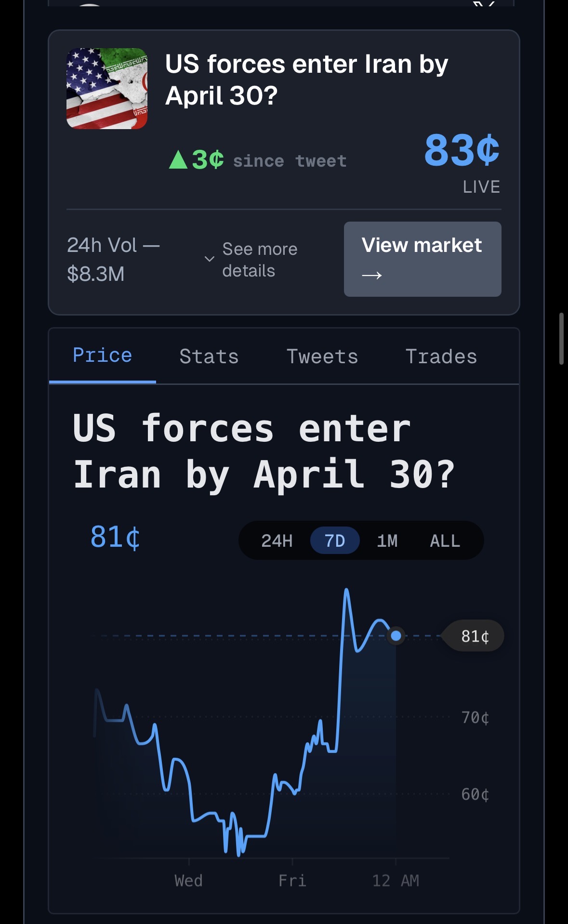Click the page scrollbar thumb on right edge
Viewport: 568px width, 924px height.
coord(561,339)
